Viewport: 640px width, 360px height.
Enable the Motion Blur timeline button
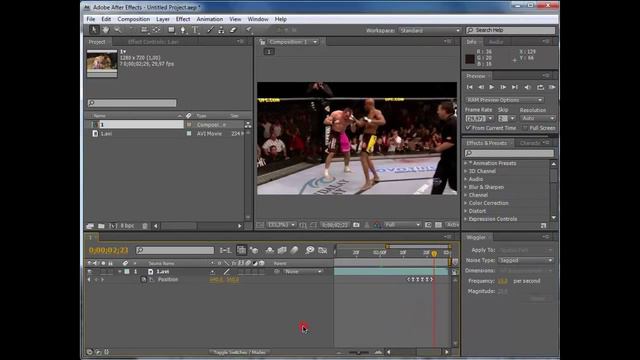[294, 250]
